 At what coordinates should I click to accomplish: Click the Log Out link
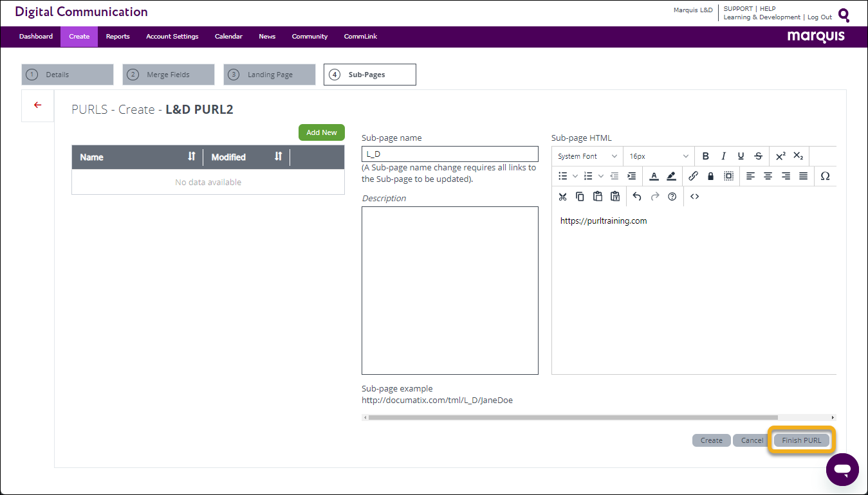(x=820, y=17)
